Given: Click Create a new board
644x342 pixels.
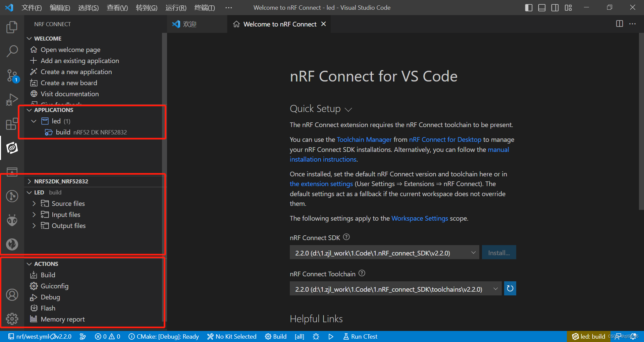Looking at the screenshot, I should tap(69, 83).
